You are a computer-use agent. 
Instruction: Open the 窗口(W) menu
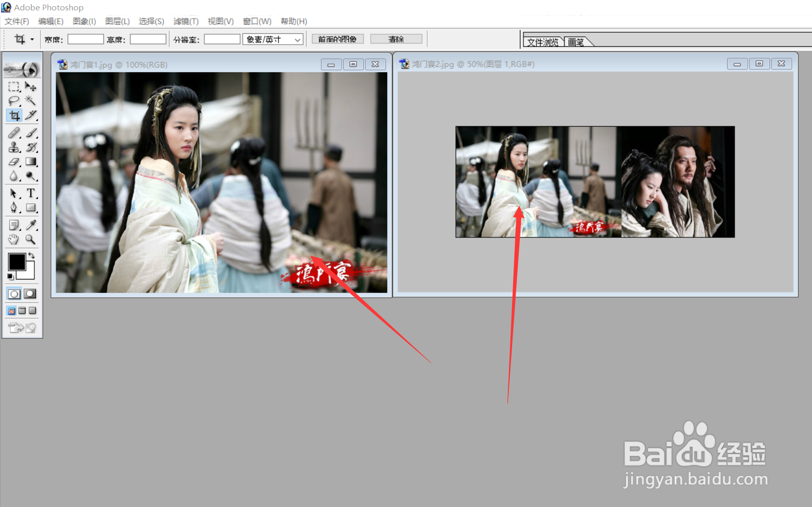point(257,21)
